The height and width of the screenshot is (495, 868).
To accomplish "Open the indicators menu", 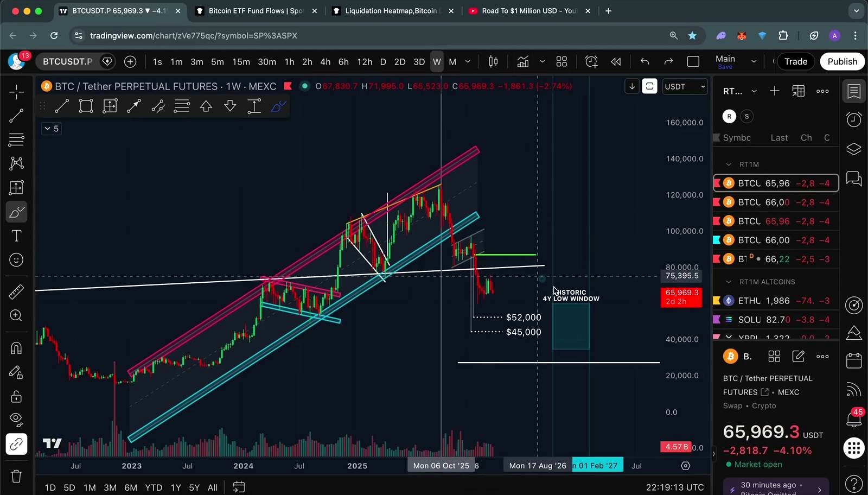I will click(523, 62).
